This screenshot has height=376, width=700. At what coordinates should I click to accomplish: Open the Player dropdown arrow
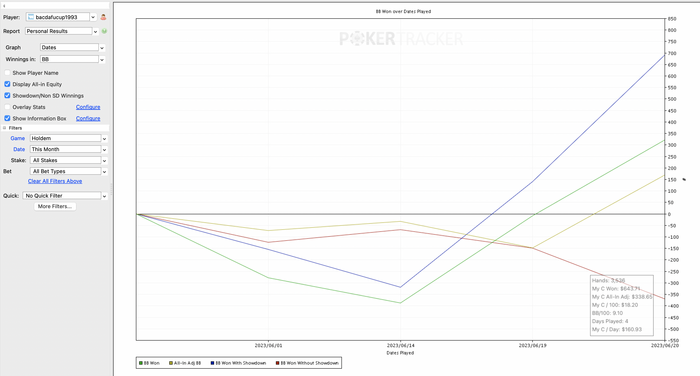pos(93,17)
